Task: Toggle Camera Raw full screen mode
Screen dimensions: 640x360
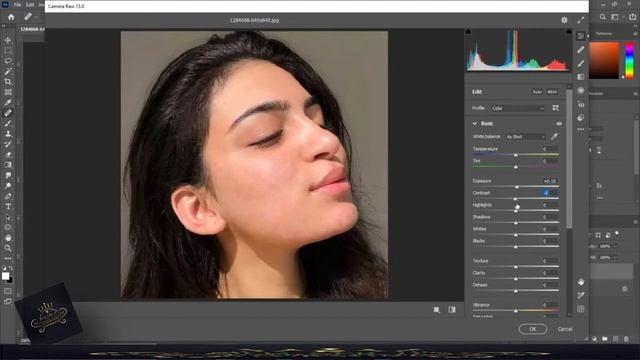Action: (x=580, y=20)
